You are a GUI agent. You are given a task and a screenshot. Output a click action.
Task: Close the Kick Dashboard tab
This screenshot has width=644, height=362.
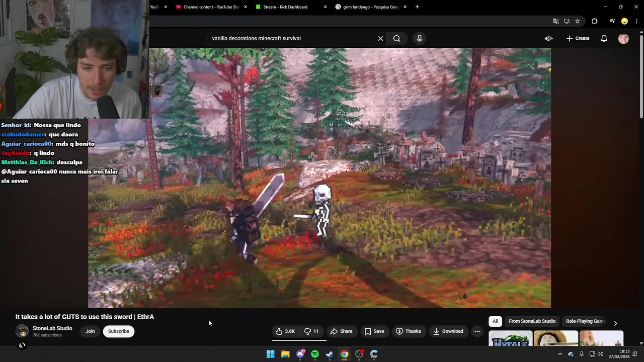(x=325, y=7)
